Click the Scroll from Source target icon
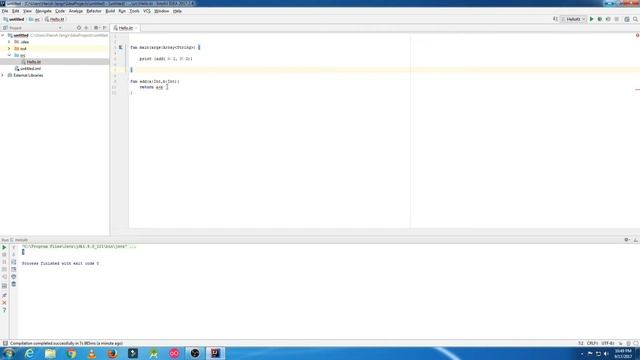The width and height of the screenshot is (640, 360). 79,28
